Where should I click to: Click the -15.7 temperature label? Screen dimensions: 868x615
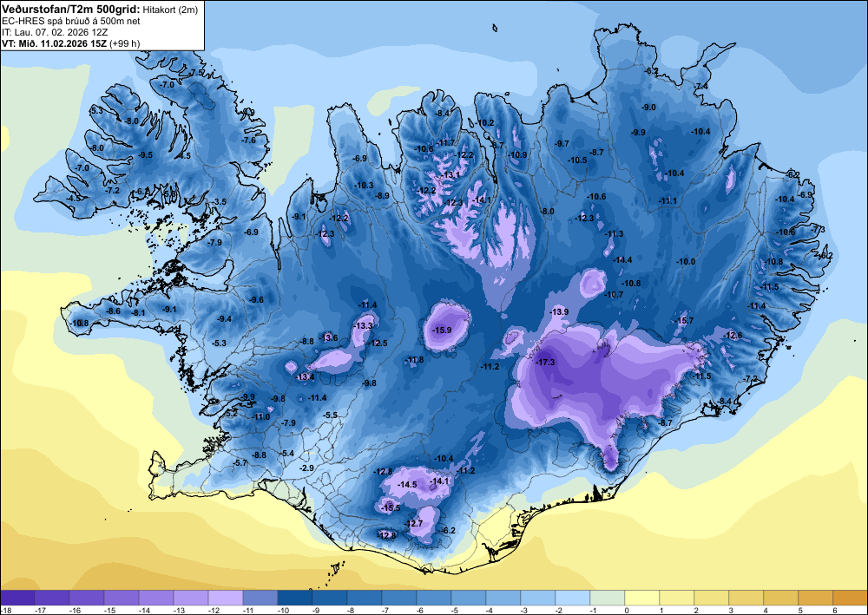[x=684, y=321]
